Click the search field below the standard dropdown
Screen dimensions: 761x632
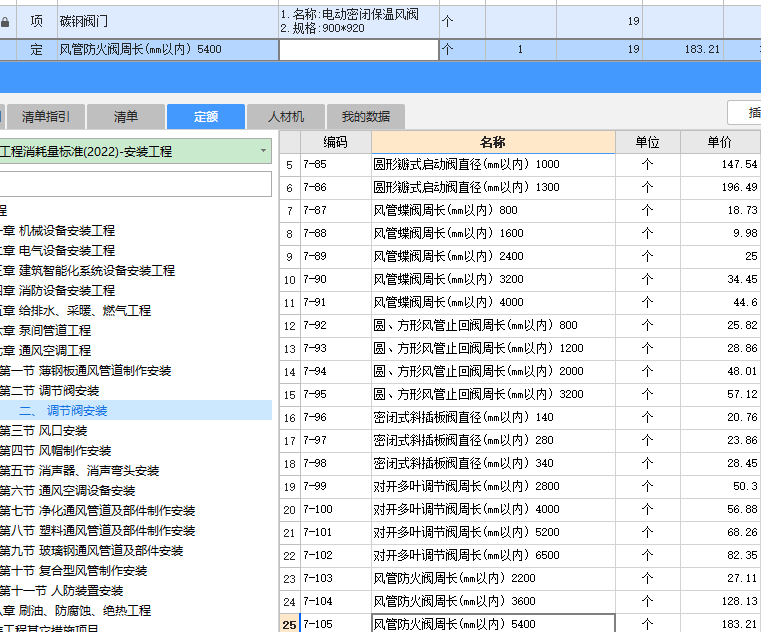pos(135,184)
